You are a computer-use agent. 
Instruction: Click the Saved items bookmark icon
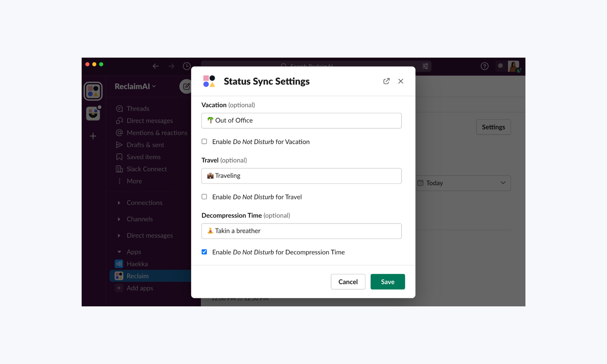coord(119,157)
